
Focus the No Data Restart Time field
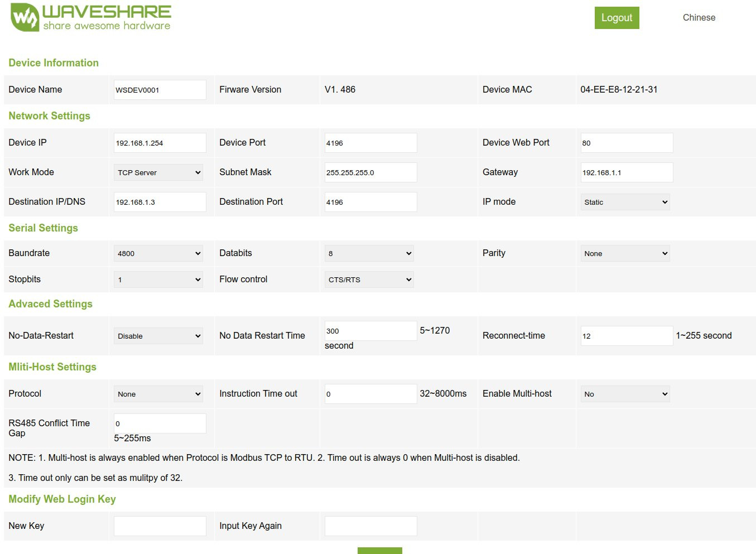[371, 331]
